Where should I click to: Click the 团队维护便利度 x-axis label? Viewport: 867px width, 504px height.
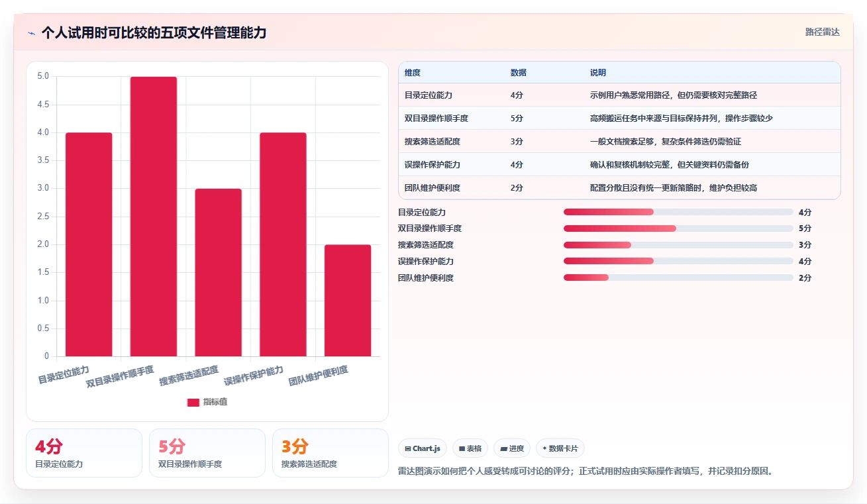click(319, 376)
